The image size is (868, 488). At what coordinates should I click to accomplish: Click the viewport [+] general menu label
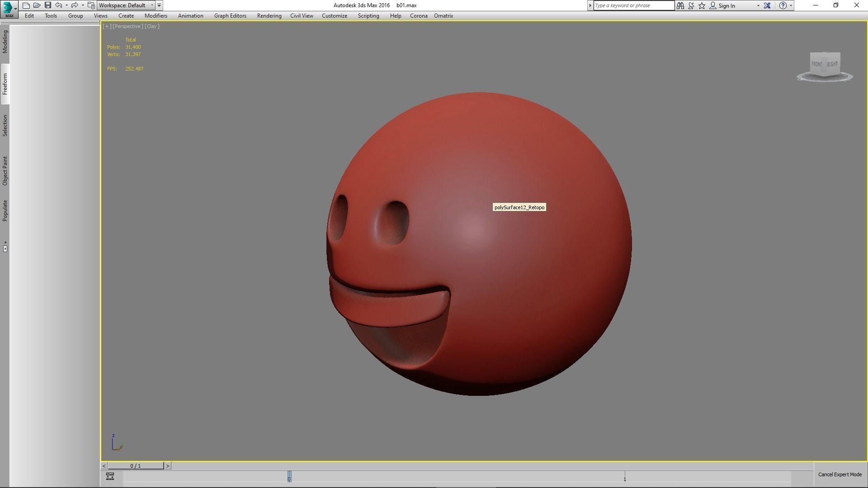pos(107,26)
